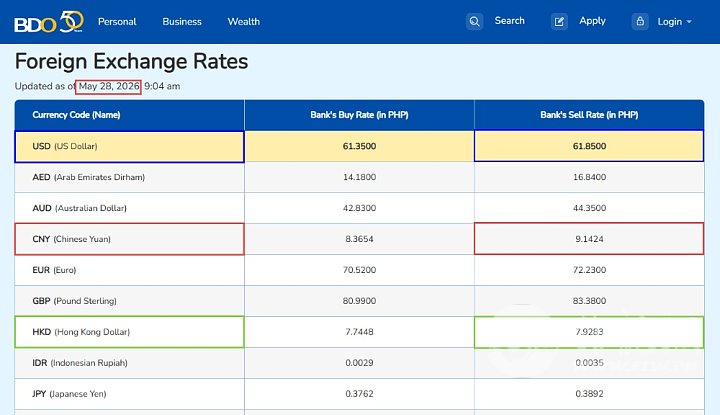The height and width of the screenshot is (415, 720).
Task: Click HKD buy rate 7.7448
Action: [x=359, y=332]
